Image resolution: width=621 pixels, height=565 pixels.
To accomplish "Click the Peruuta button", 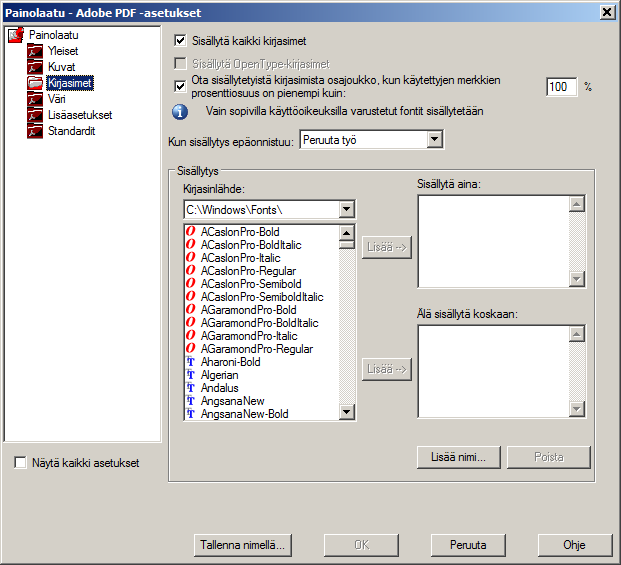I will coord(468,545).
